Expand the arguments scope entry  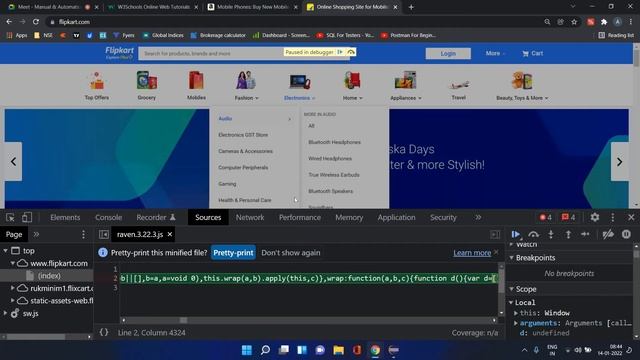click(516, 323)
